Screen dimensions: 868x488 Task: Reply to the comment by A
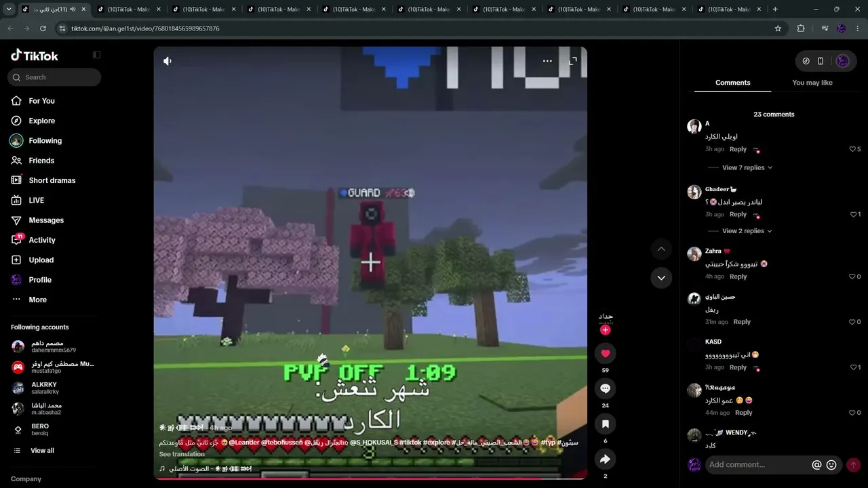738,149
